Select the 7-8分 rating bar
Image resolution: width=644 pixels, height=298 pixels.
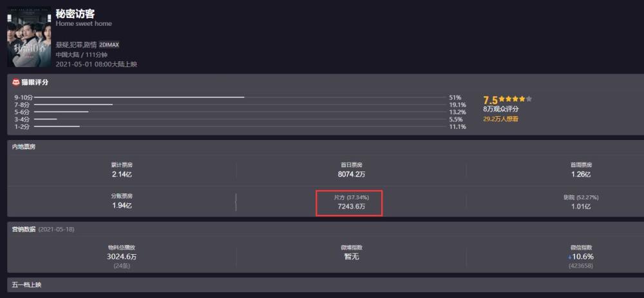73,104
